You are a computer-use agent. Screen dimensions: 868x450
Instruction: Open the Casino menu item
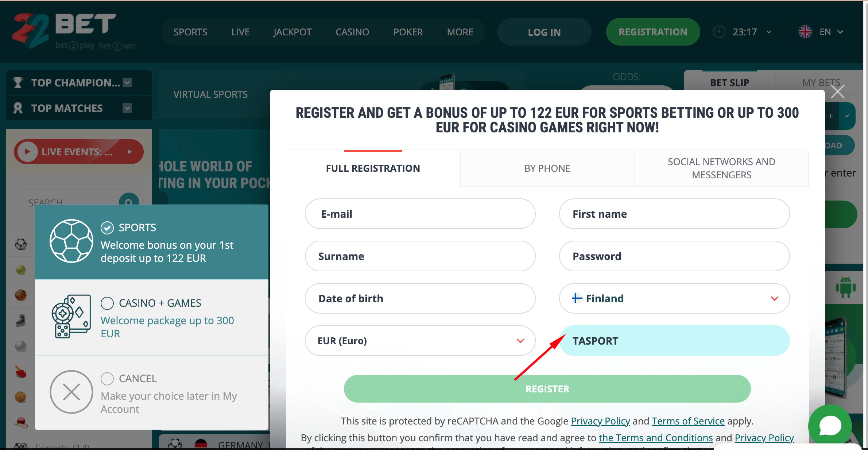352,32
